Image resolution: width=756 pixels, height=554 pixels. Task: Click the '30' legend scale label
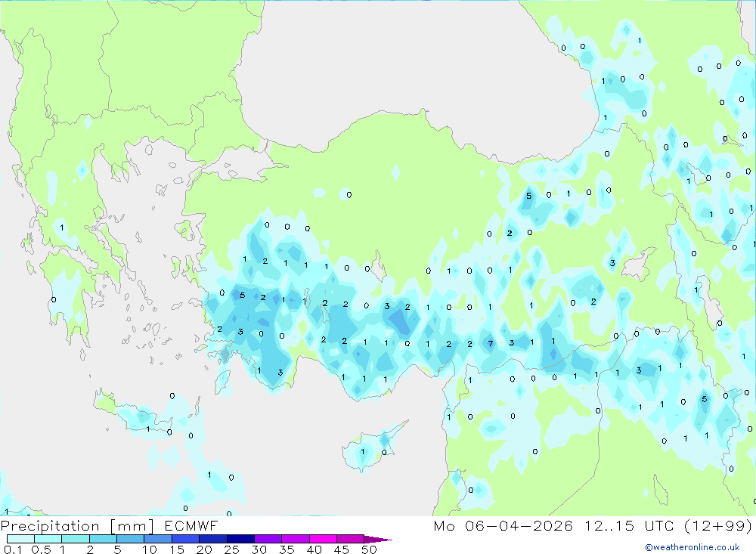(259, 549)
